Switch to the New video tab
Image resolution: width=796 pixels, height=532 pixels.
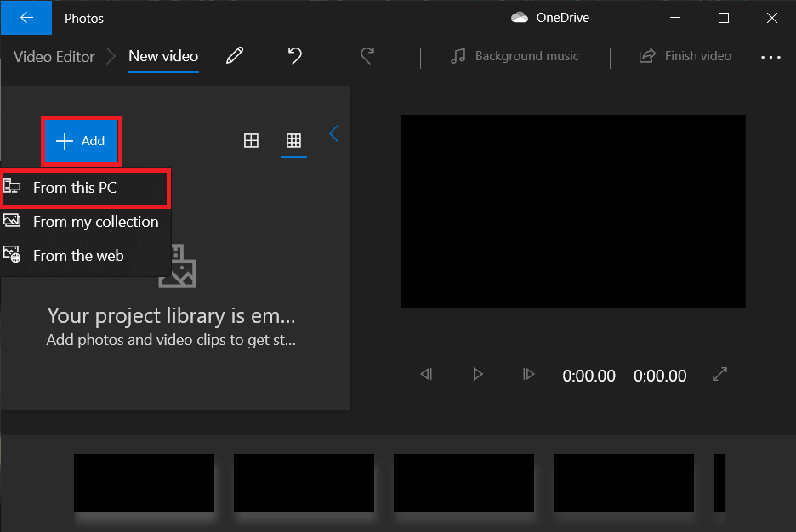162,56
